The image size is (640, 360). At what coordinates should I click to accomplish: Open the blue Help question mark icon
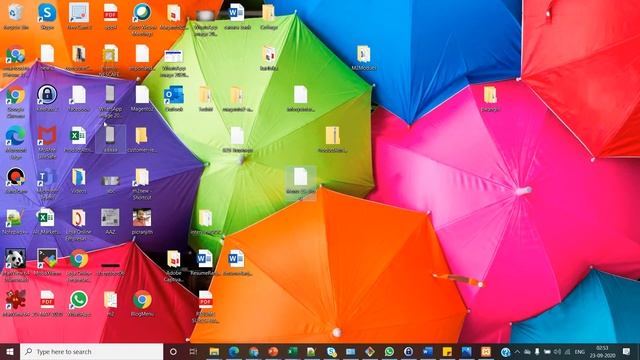(x=505, y=352)
